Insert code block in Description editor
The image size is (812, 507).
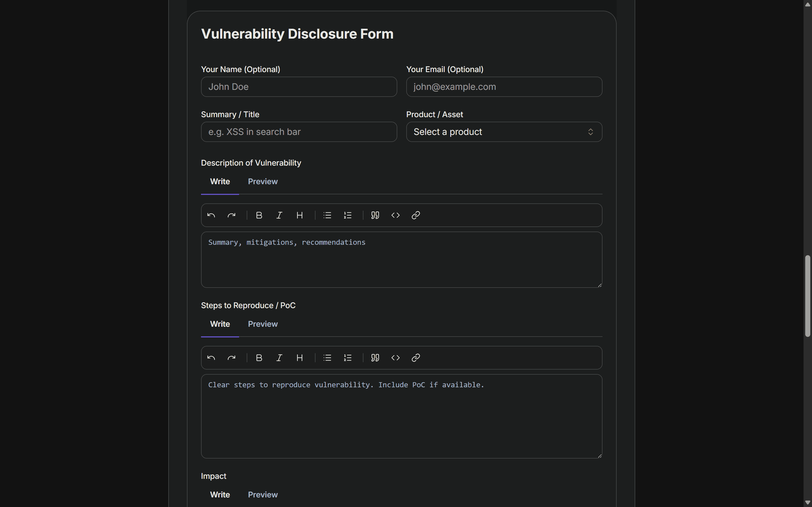[395, 215]
